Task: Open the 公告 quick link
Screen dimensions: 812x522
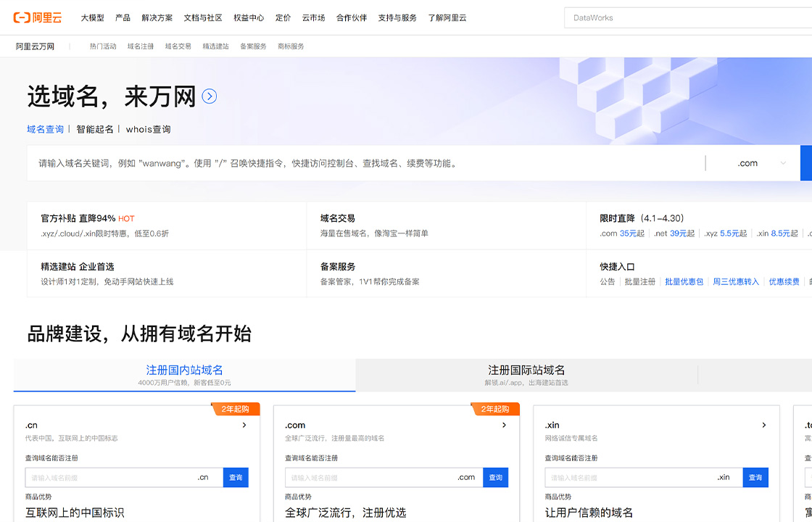Action: pyautogui.click(x=608, y=282)
